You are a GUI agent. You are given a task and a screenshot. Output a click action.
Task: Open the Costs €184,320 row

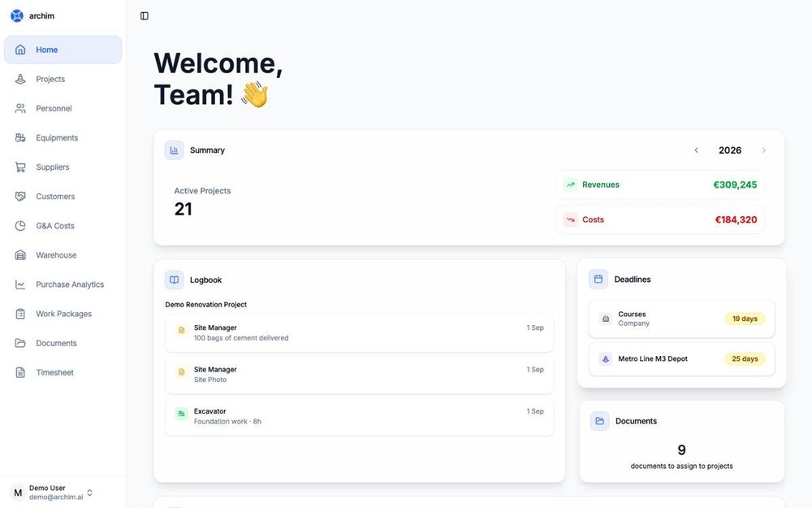click(x=660, y=219)
